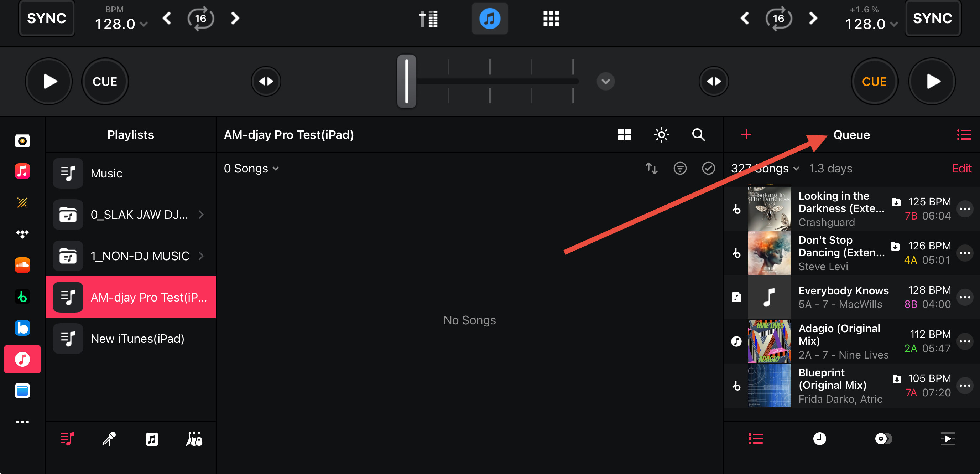Expand the crossfader options chevron
This screenshot has height=474, width=980.
point(606,81)
